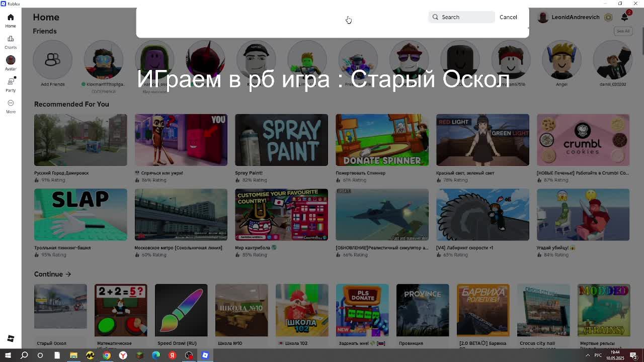
Task: Open Windows taskbar search
Action: (x=24, y=355)
